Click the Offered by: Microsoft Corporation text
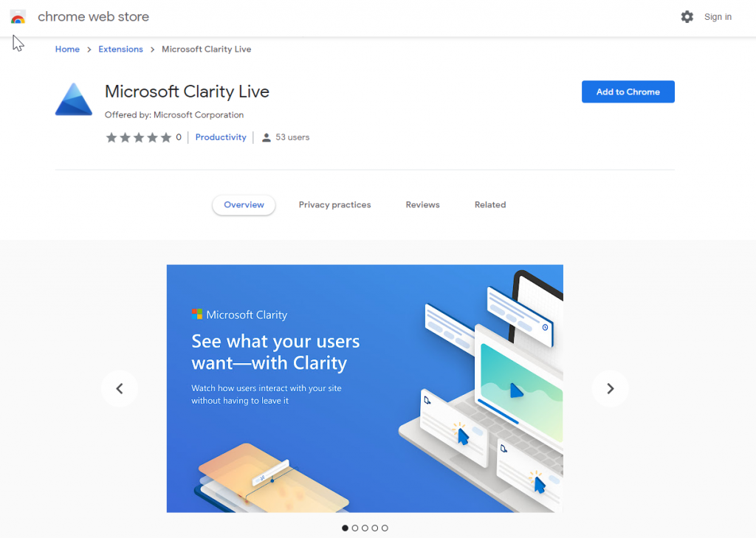Image resolution: width=756 pixels, height=538 pixels. (x=174, y=114)
